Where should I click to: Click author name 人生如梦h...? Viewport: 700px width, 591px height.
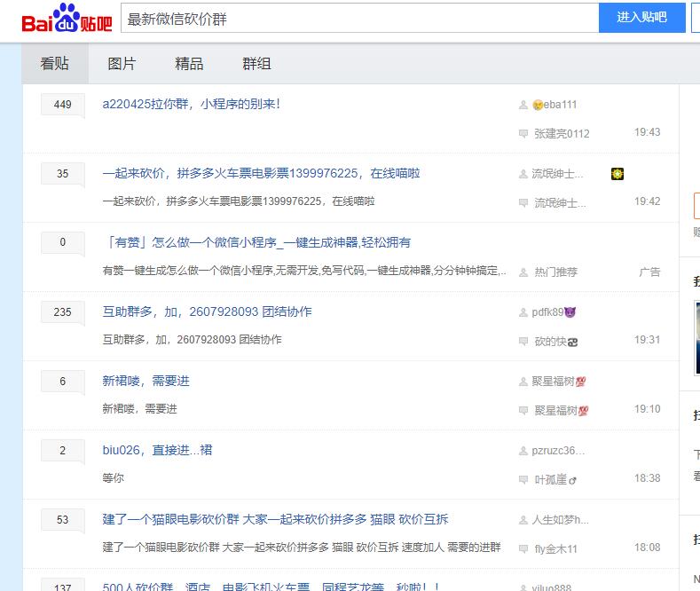click(561, 520)
